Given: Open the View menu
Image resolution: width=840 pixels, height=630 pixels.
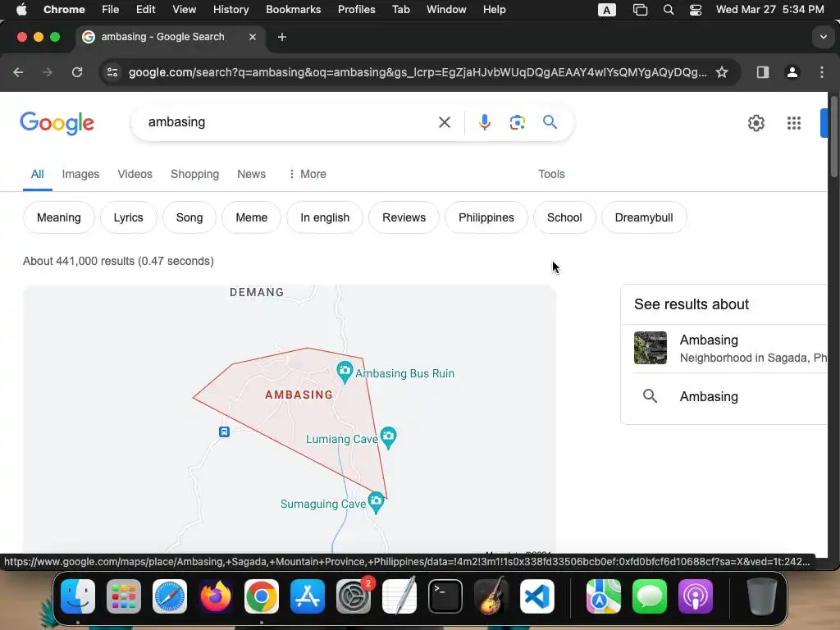Looking at the screenshot, I should click(184, 10).
